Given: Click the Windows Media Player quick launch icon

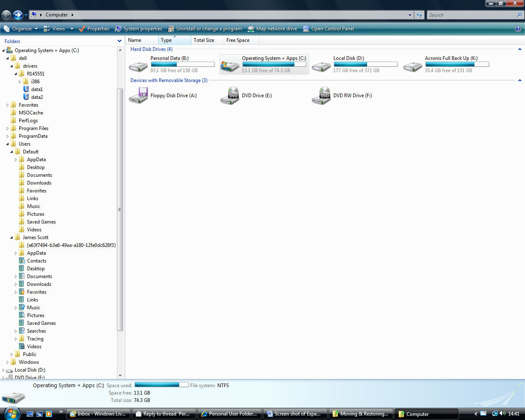Looking at the screenshot, I should pos(49,414).
